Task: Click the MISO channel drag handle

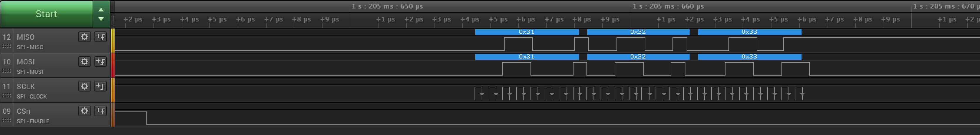Action: (6, 46)
